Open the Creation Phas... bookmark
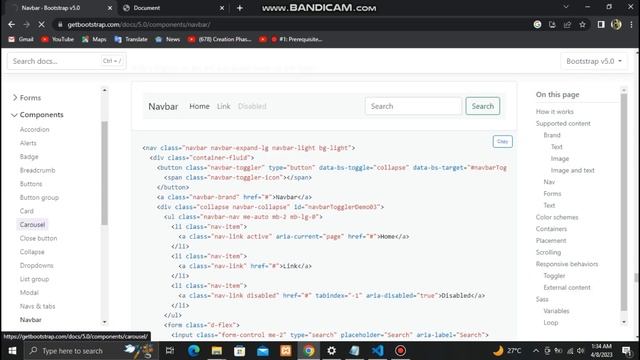Viewport: 640px width, 360px height. (220, 39)
